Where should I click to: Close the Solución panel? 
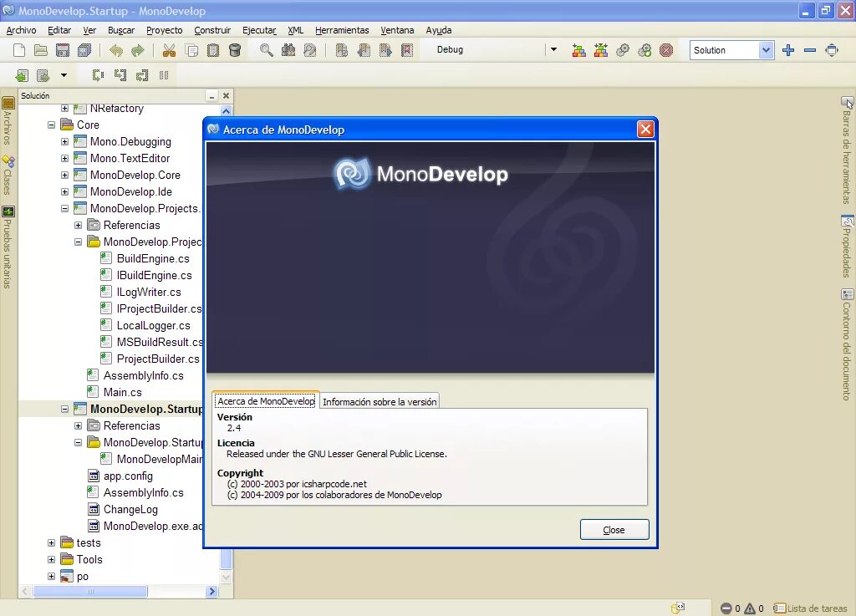pos(226,95)
